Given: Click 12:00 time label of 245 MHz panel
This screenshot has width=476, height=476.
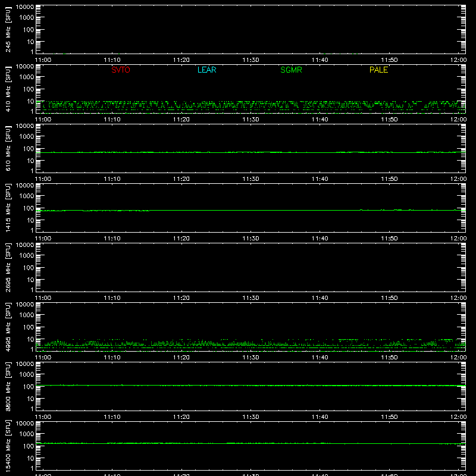Looking at the screenshot, I should pos(458,60).
